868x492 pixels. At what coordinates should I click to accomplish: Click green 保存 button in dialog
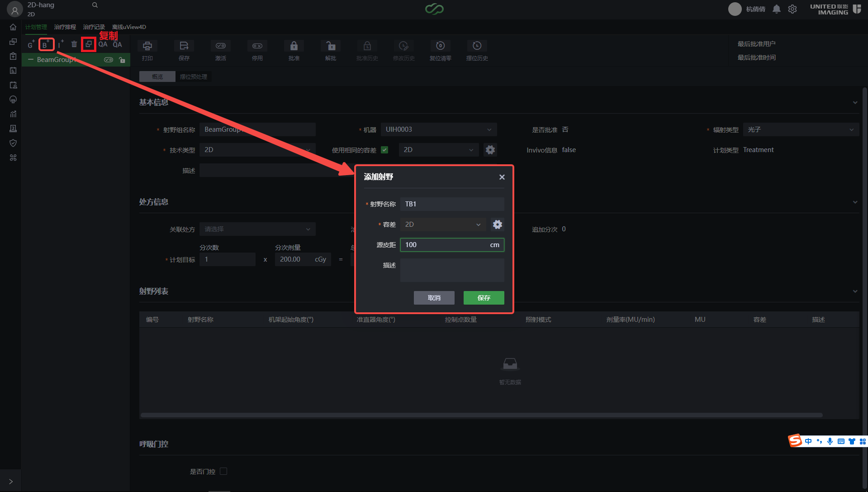coord(484,298)
